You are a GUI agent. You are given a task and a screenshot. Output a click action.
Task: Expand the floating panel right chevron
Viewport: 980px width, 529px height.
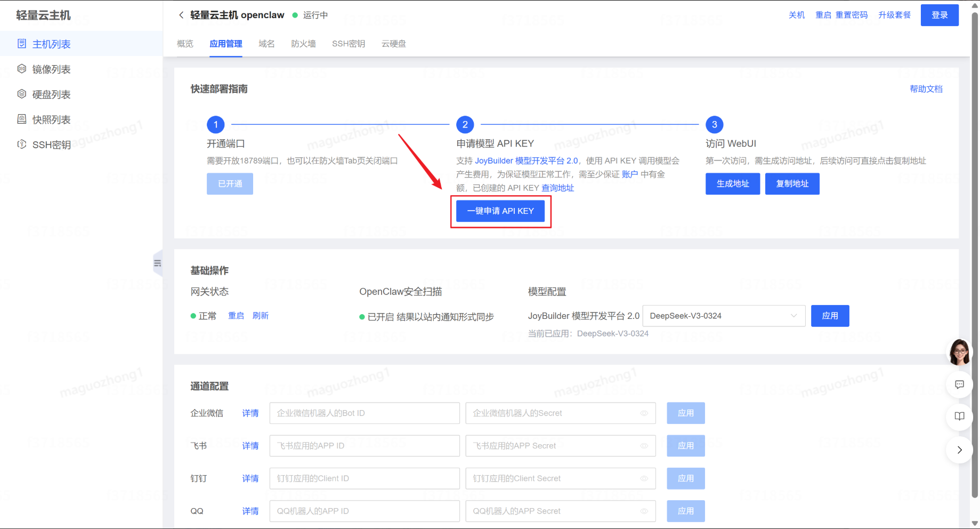(959, 450)
